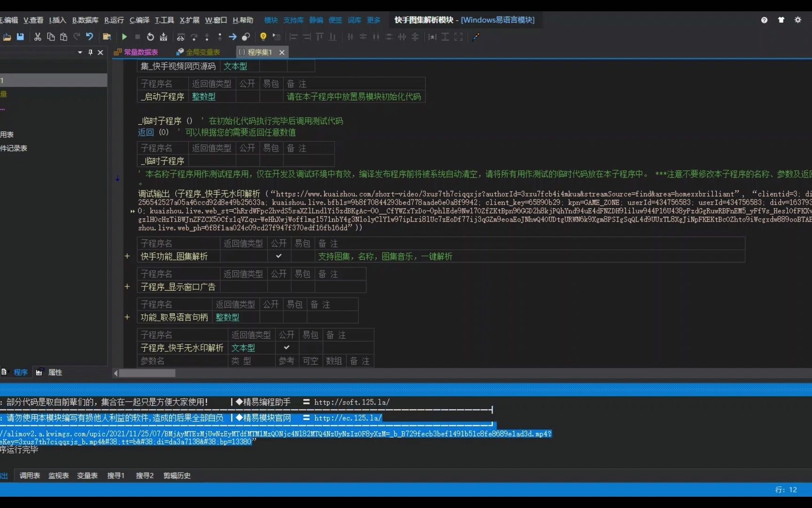Click the blue undo arrow icon
The width and height of the screenshot is (812, 508).
[89, 37]
